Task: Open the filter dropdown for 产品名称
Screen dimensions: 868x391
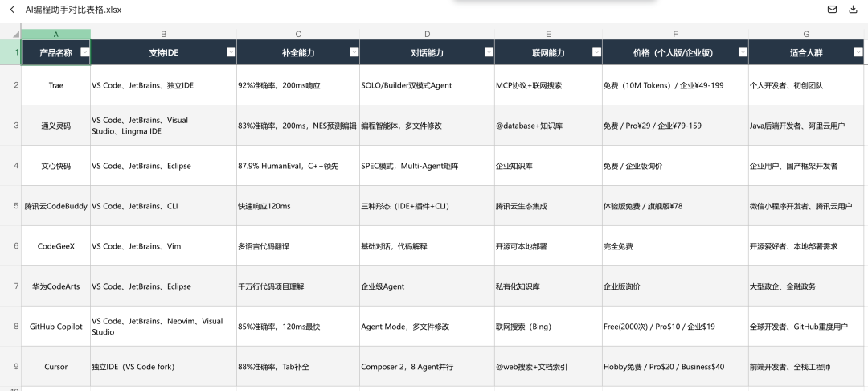Action: pos(84,52)
